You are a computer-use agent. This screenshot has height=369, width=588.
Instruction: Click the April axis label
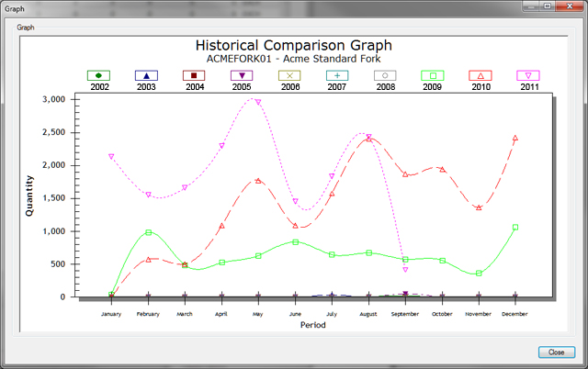point(221,314)
